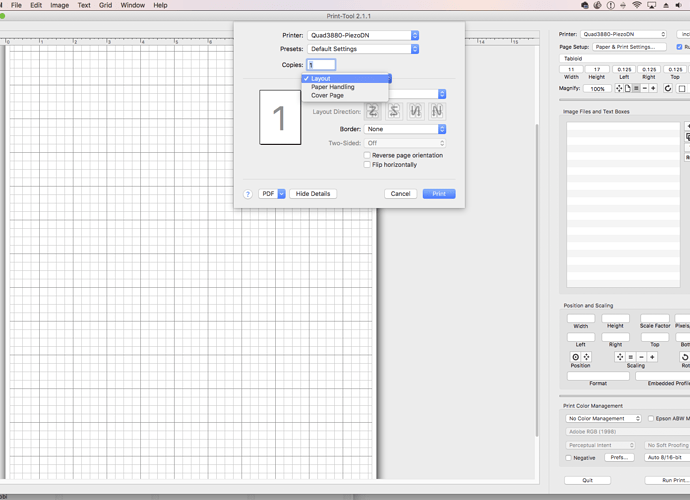690x500 pixels.
Task: Click the Print button
Action: tap(439, 194)
